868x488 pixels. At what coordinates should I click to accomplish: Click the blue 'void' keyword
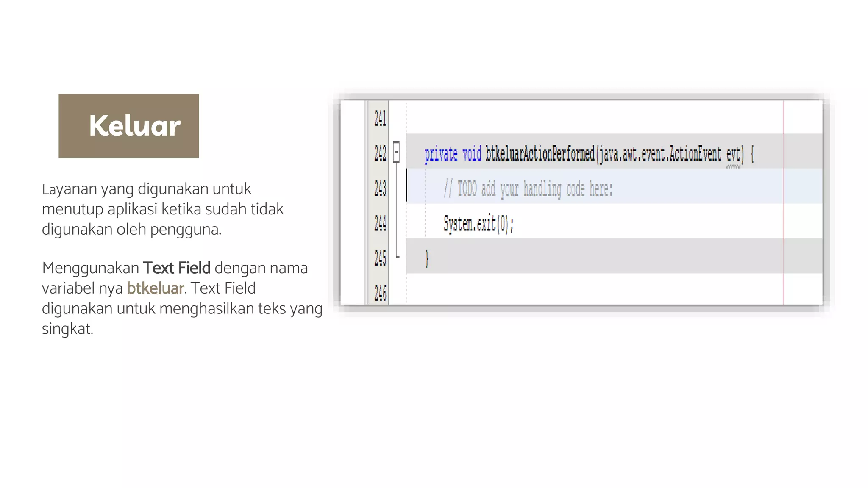(472, 154)
